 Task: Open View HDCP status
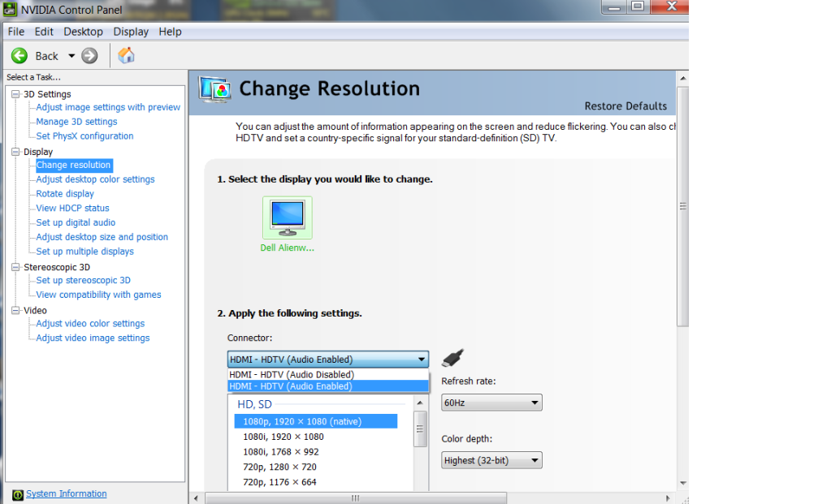point(72,208)
